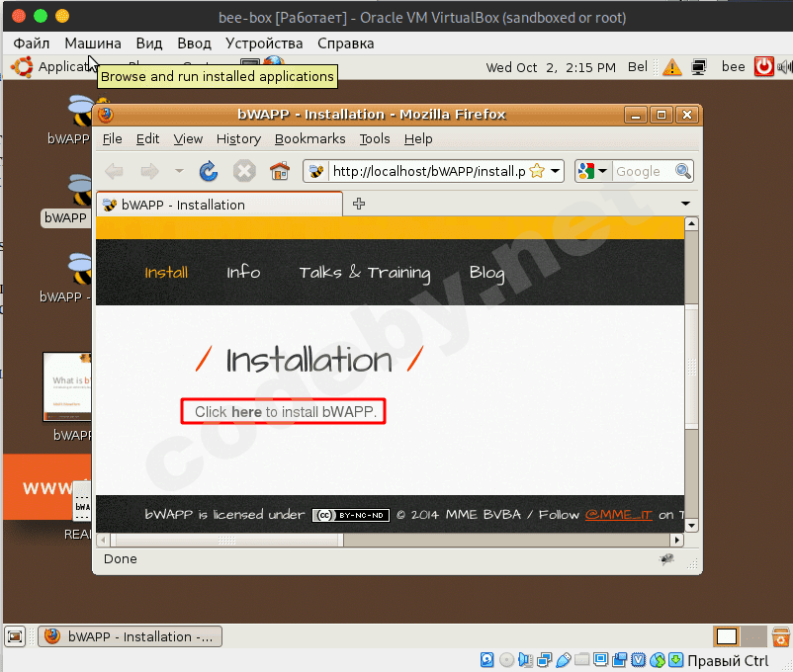Click the warning triangle in the guest panel

click(672, 67)
